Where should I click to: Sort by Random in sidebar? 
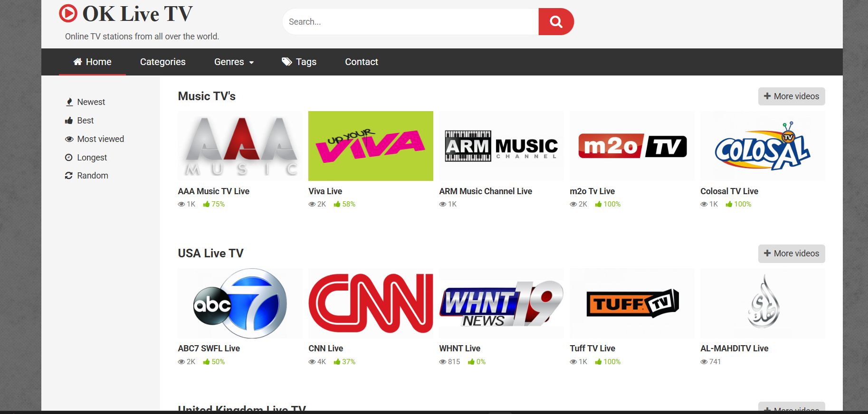(86, 176)
